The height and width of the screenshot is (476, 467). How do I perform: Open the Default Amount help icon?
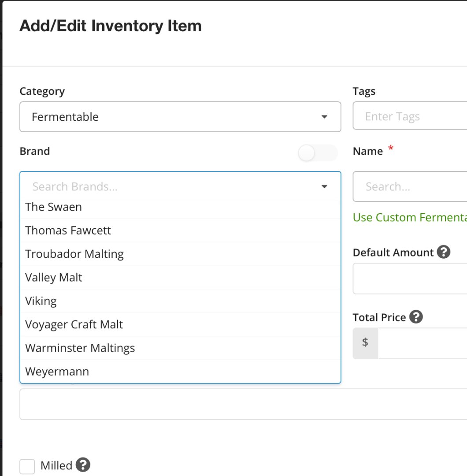pos(443,252)
